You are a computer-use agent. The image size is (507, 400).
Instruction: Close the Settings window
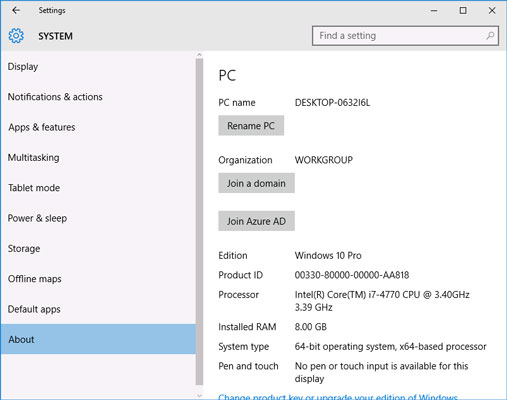tap(492, 10)
